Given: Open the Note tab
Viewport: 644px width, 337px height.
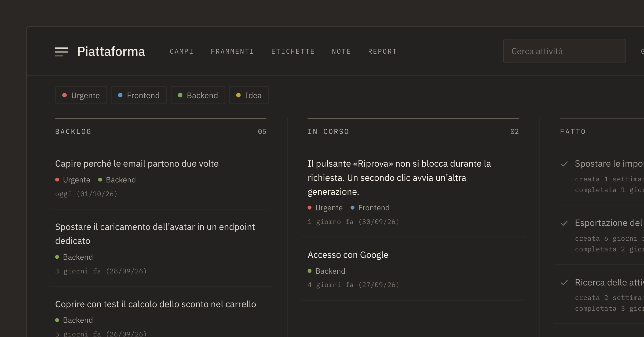Looking at the screenshot, I should [341, 52].
